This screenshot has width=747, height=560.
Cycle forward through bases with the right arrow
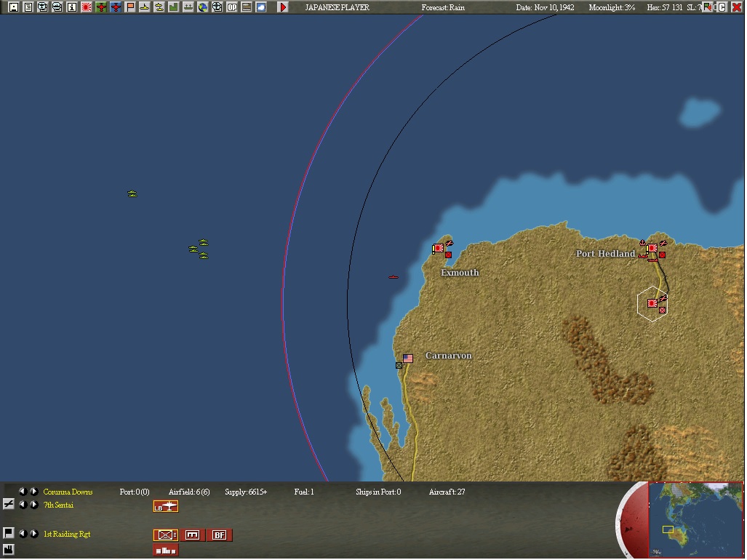click(x=34, y=491)
